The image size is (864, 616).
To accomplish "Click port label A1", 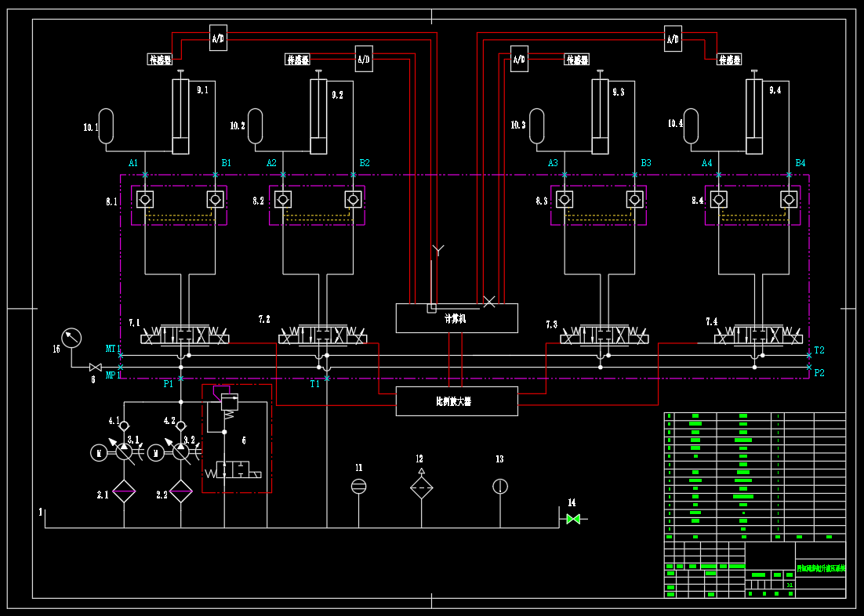I will pos(133,163).
